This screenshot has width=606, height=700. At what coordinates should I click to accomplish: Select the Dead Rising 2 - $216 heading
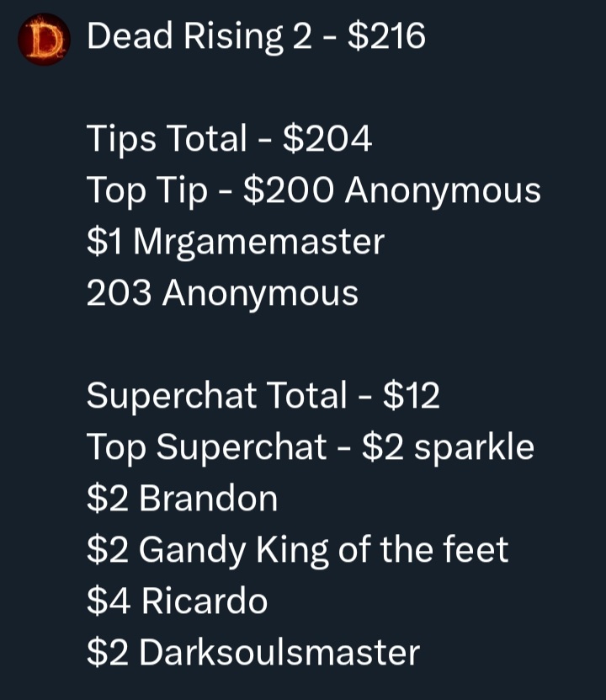[x=256, y=36]
